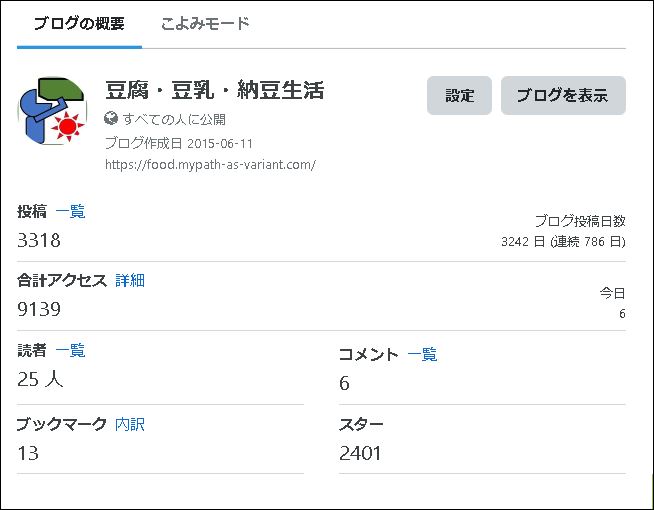The width and height of the screenshot is (654, 510).
Task: Open 内訳 link for ブックマーク
Action: [130, 424]
